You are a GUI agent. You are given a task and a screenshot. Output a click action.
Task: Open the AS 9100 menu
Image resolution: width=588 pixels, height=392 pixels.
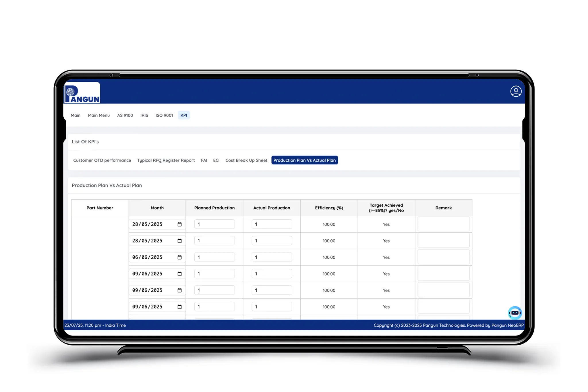pos(125,115)
